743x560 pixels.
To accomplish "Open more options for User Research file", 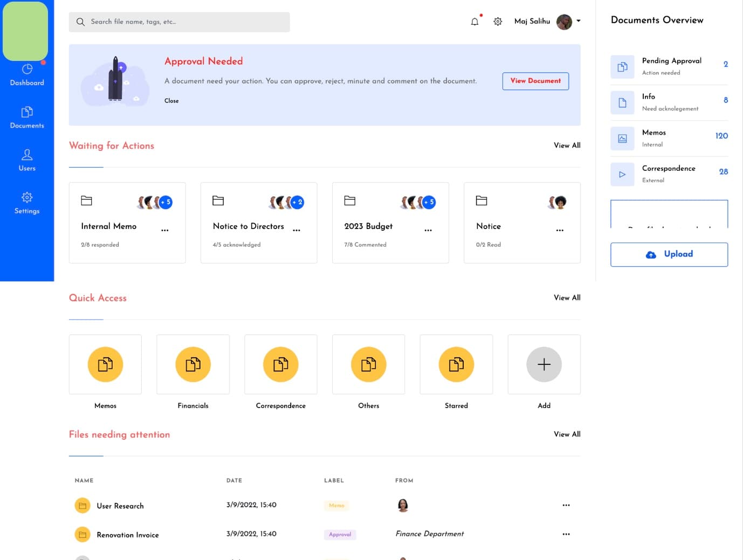I will (x=566, y=505).
